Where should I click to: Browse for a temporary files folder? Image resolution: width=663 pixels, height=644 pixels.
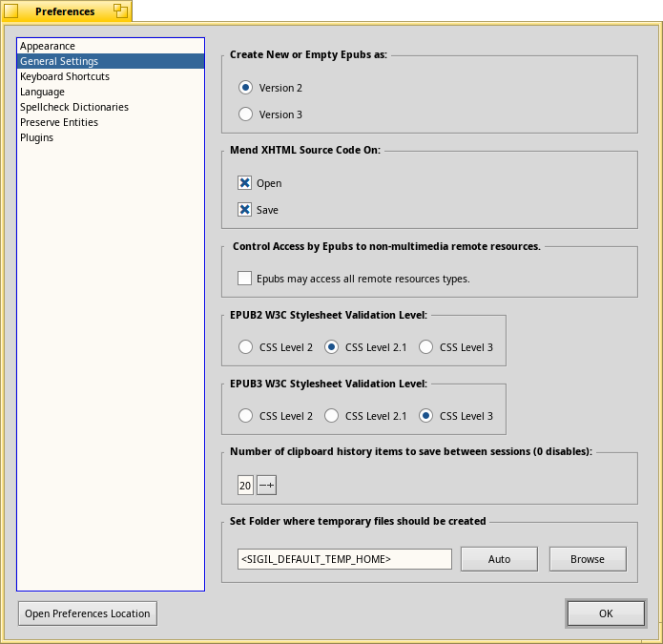tap(588, 559)
